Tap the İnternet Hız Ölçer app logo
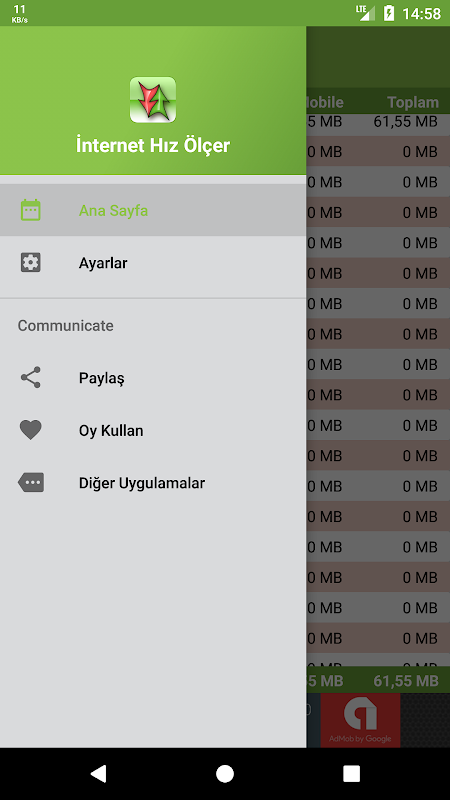The height and width of the screenshot is (800, 450). pyautogui.click(x=153, y=99)
